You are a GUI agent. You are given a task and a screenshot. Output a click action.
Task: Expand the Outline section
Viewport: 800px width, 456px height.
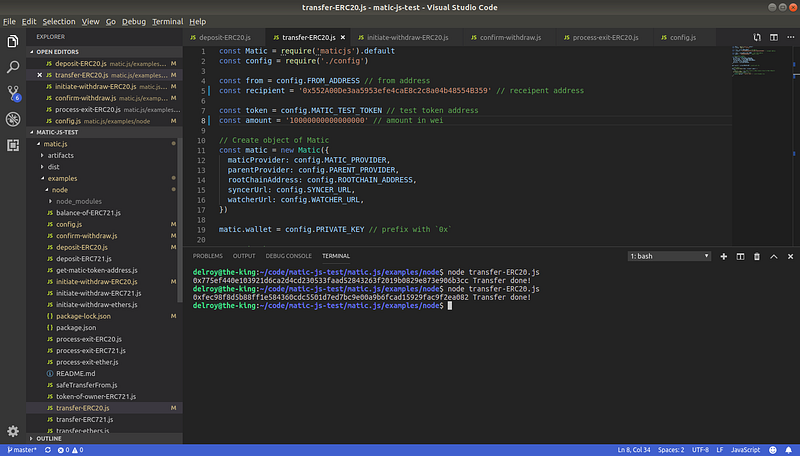104,438
